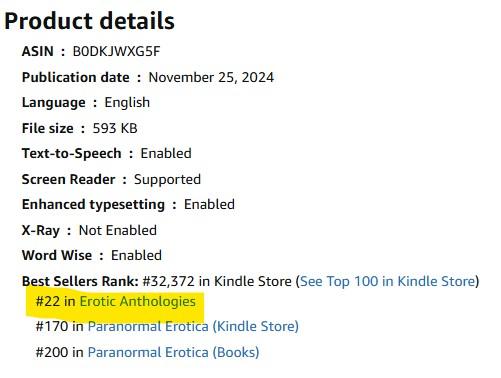
Task: Open the See Top 100 in Kindle Store link
Action: point(387,281)
